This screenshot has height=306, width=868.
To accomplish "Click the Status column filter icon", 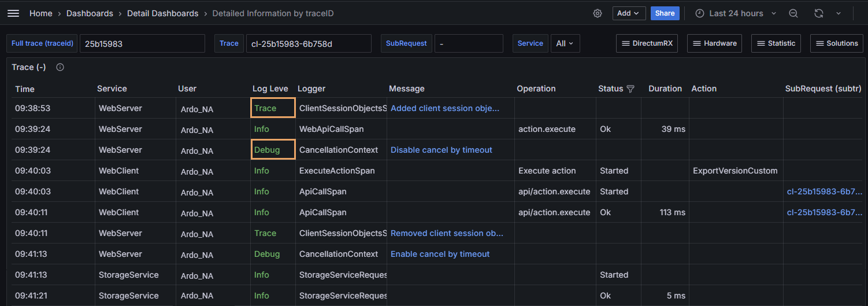I will [630, 89].
